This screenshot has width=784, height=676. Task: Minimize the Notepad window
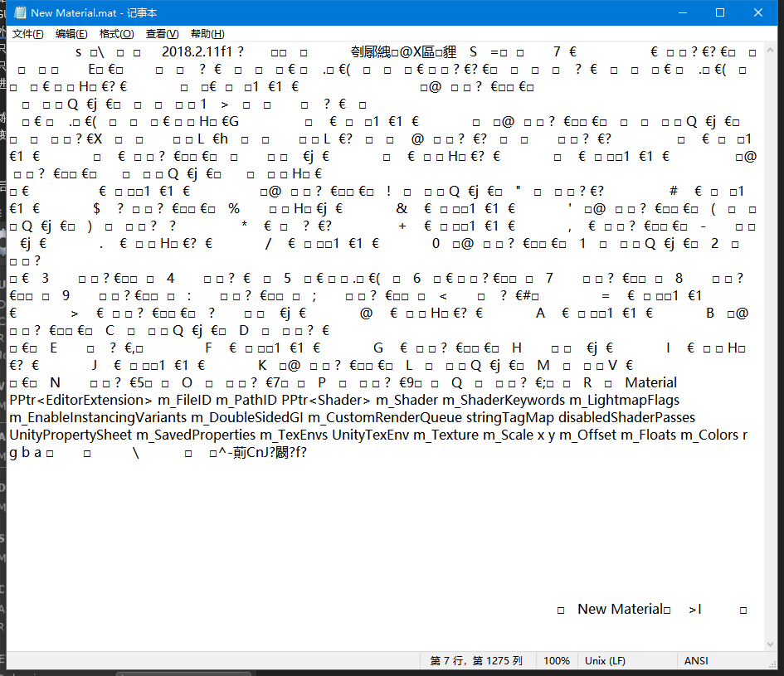tap(681, 12)
